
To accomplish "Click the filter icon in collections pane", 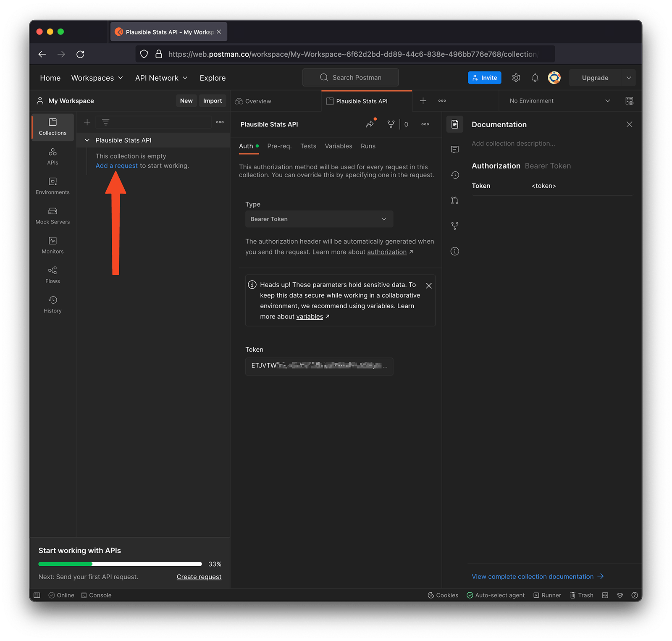I will click(105, 122).
